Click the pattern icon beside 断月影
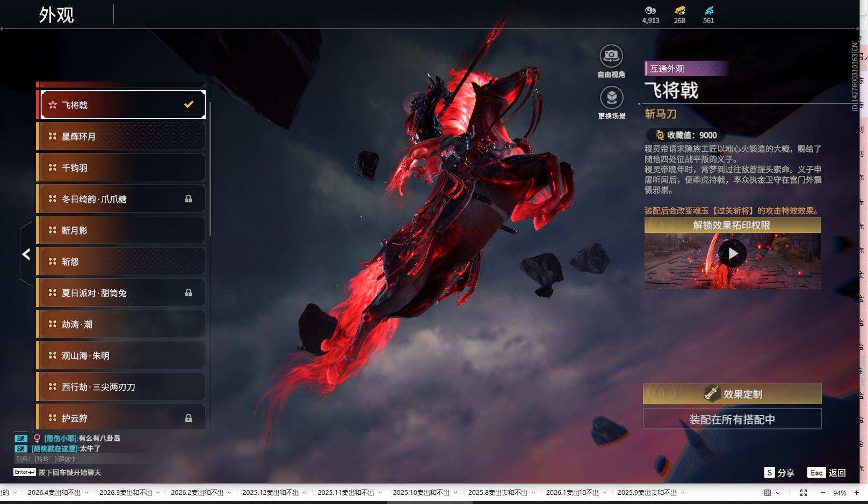The image size is (868, 504). pyautogui.click(x=53, y=230)
